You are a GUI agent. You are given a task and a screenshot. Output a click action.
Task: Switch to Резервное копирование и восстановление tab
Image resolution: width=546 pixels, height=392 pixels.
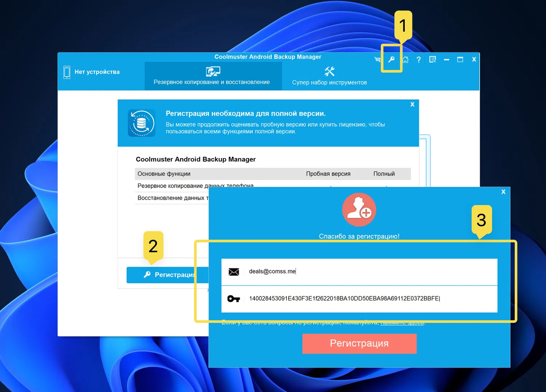click(x=213, y=76)
